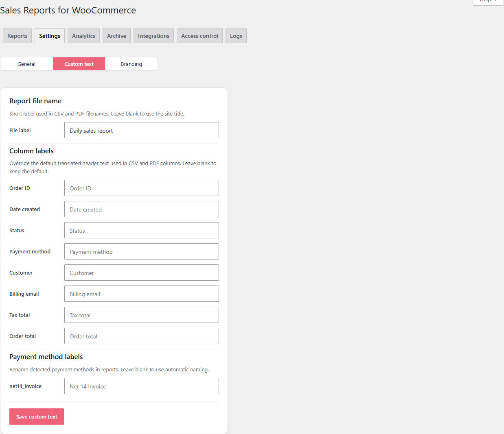Click the Date created row label
The image size is (504, 434).
point(24,209)
